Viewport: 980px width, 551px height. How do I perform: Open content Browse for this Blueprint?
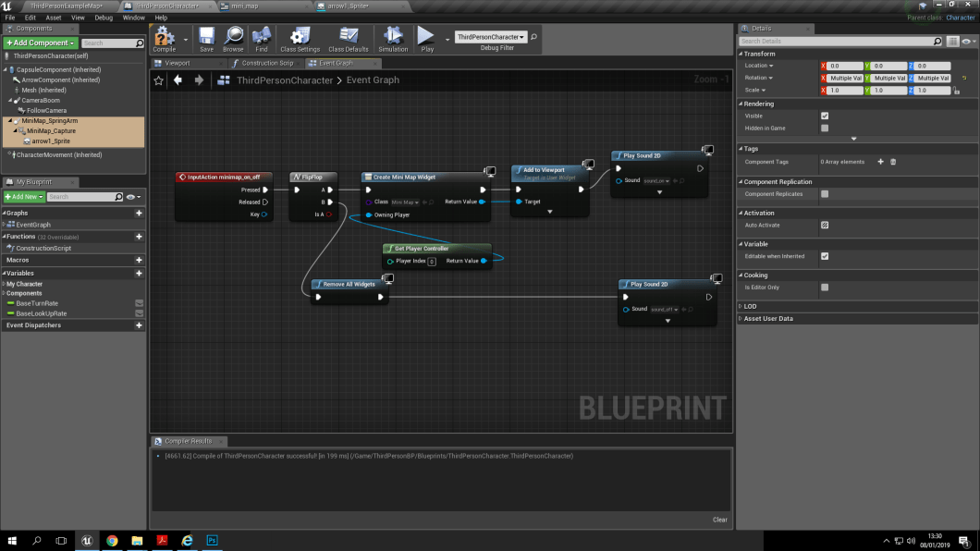(x=230, y=39)
